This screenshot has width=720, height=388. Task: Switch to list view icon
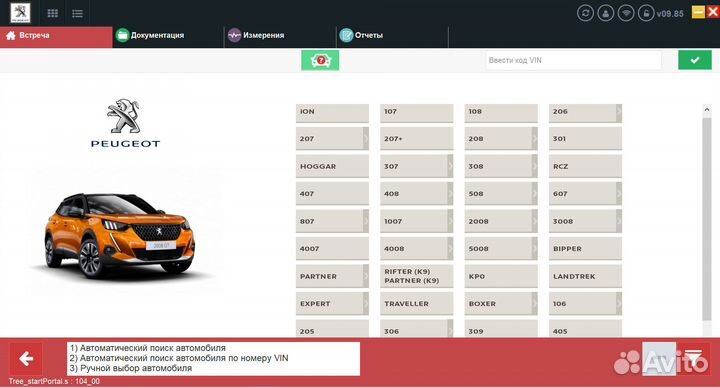coord(77,13)
